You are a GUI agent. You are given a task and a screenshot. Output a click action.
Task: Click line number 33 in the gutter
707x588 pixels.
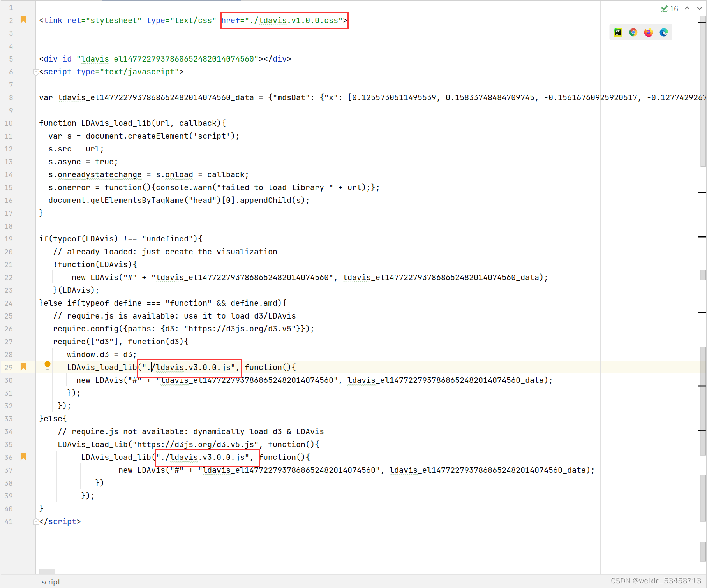click(x=9, y=419)
